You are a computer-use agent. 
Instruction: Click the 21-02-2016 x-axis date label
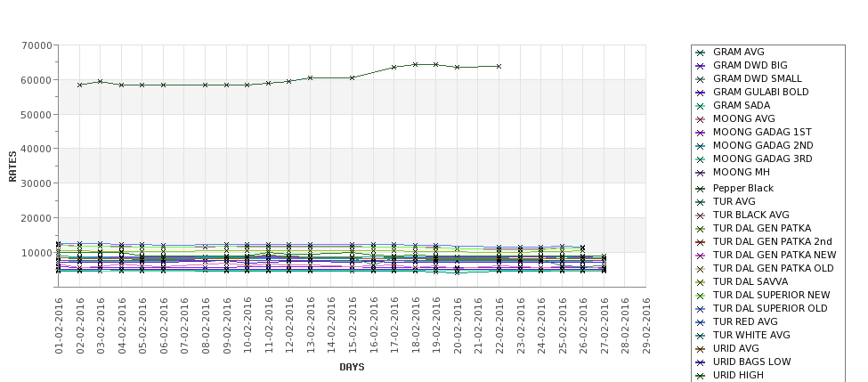(x=478, y=326)
